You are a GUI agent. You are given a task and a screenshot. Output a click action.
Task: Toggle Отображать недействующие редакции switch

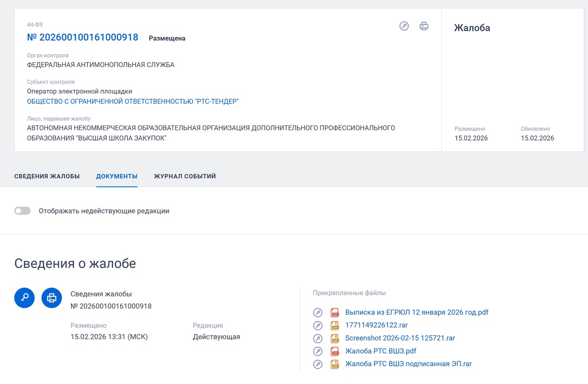click(x=23, y=211)
